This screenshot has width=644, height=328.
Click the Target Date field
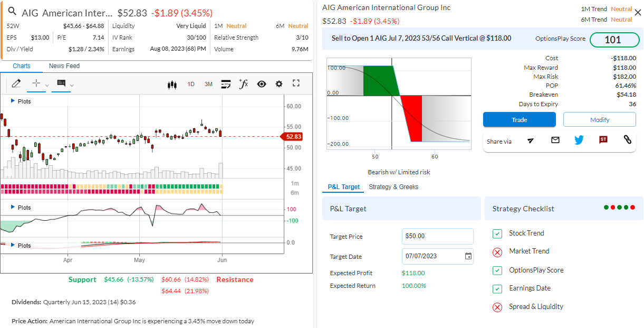pos(438,256)
